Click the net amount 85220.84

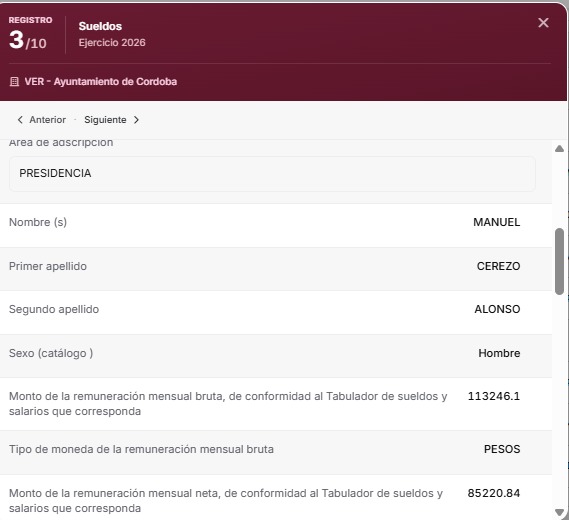point(494,493)
